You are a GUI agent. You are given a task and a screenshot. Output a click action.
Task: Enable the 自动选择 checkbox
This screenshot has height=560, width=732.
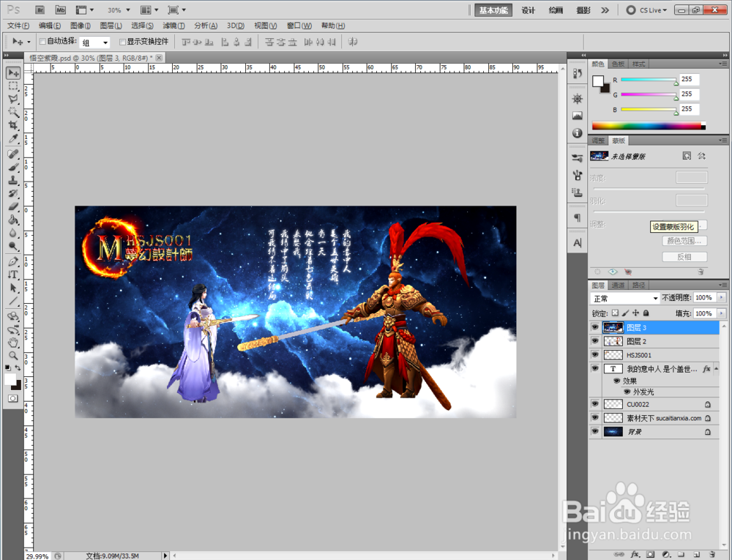click(43, 42)
